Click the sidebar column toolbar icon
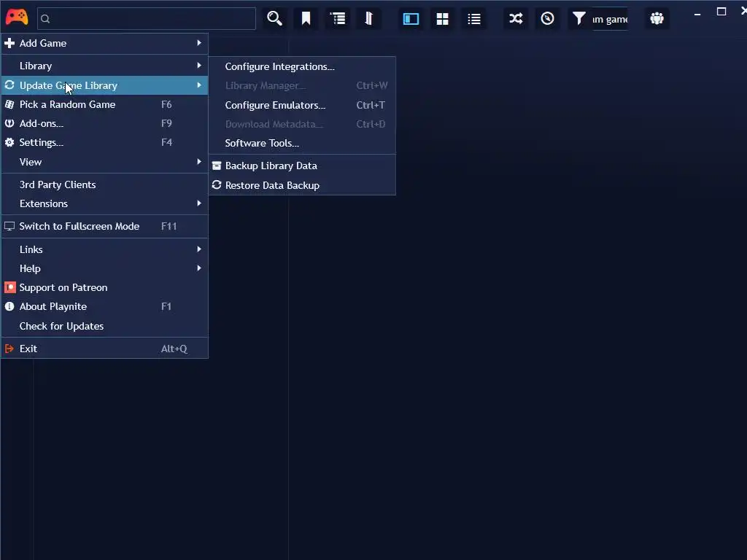This screenshot has width=747, height=560. [x=368, y=18]
